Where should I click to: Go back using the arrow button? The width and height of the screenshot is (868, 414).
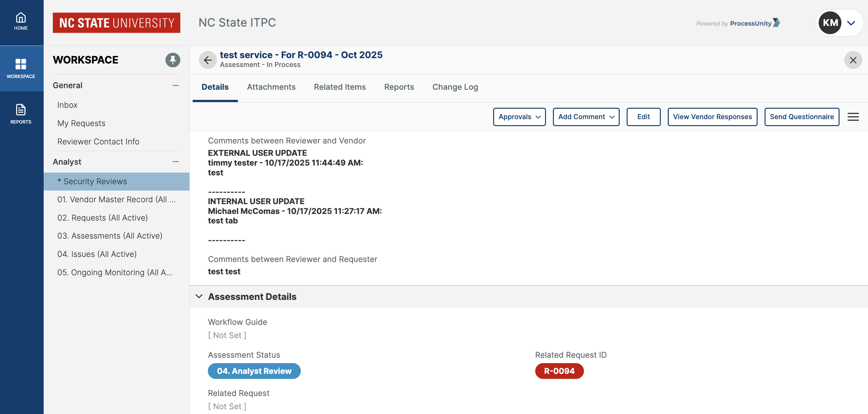click(x=208, y=60)
